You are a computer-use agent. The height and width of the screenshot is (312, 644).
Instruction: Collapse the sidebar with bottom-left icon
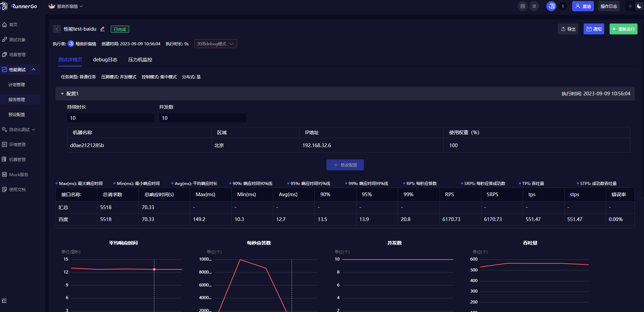(x=4, y=301)
